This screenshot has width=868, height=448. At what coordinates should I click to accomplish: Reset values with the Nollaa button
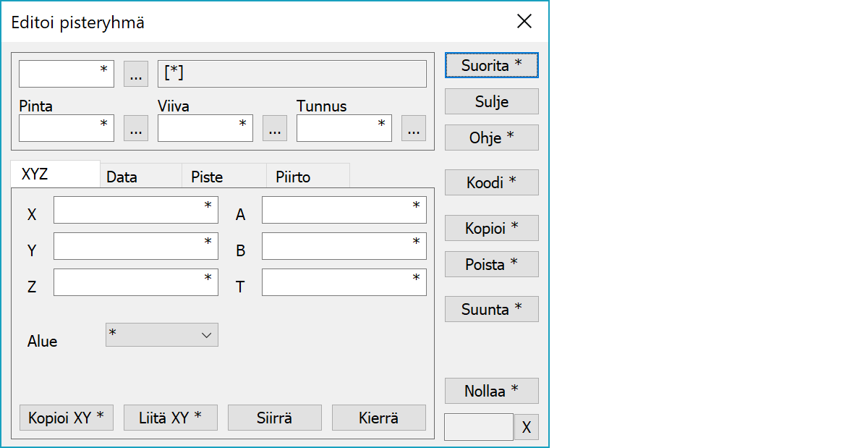pos(491,391)
